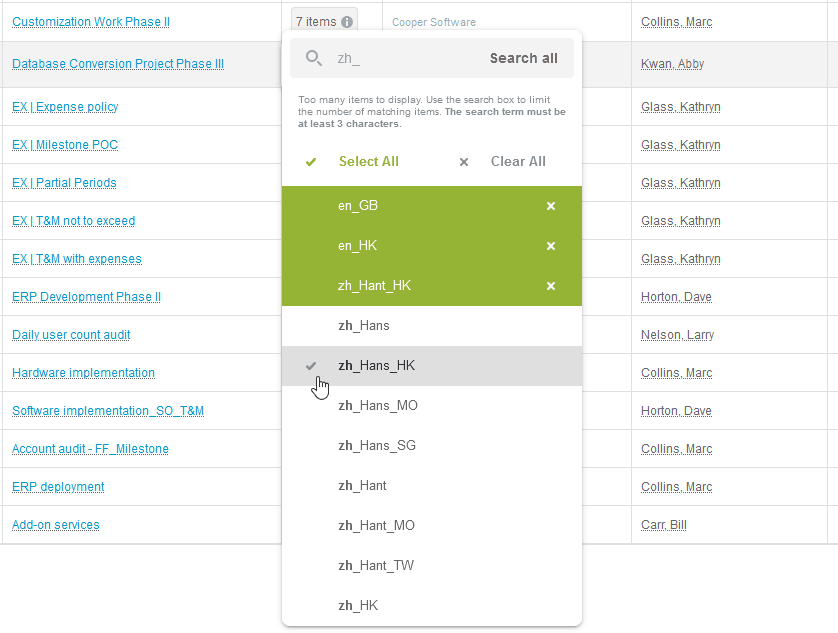Viewport: 838px width, 633px height.
Task: Select the zh_Hans_HK option
Action: tap(432, 366)
